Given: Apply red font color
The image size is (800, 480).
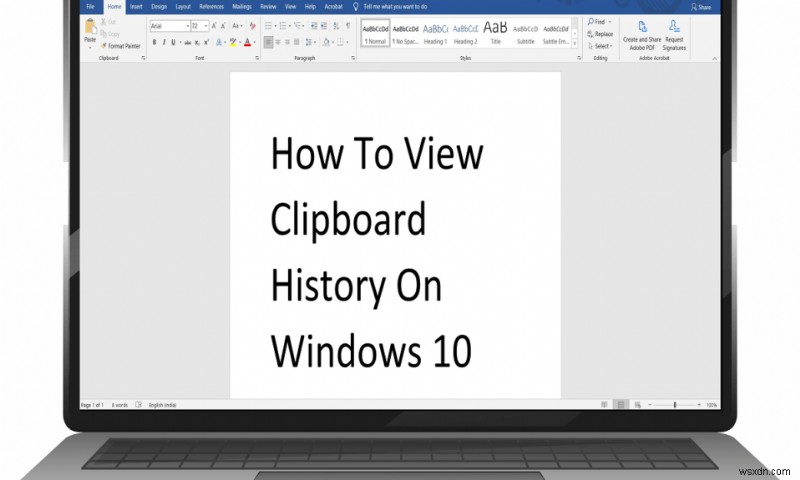Looking at the screenshot, I should tap(247, 42).
